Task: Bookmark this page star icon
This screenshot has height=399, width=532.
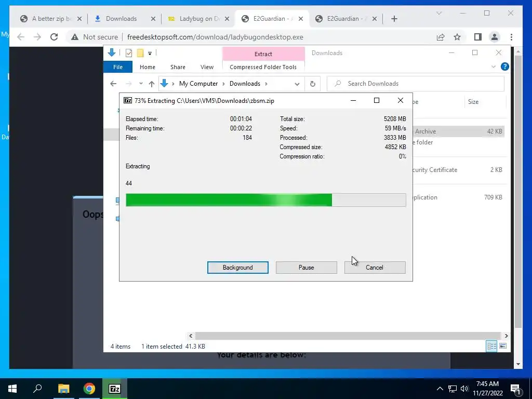Action: pos(457,37)
